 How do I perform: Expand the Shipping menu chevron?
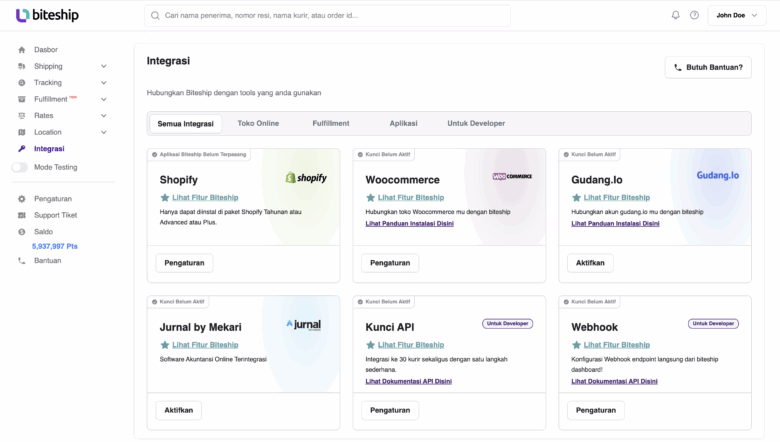coord(104,66)
